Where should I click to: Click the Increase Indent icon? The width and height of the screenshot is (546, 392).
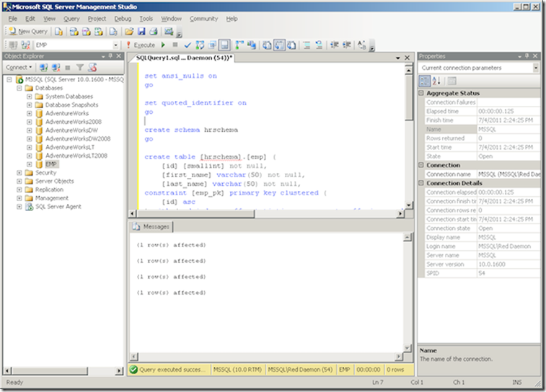click(x=346, y=45)
